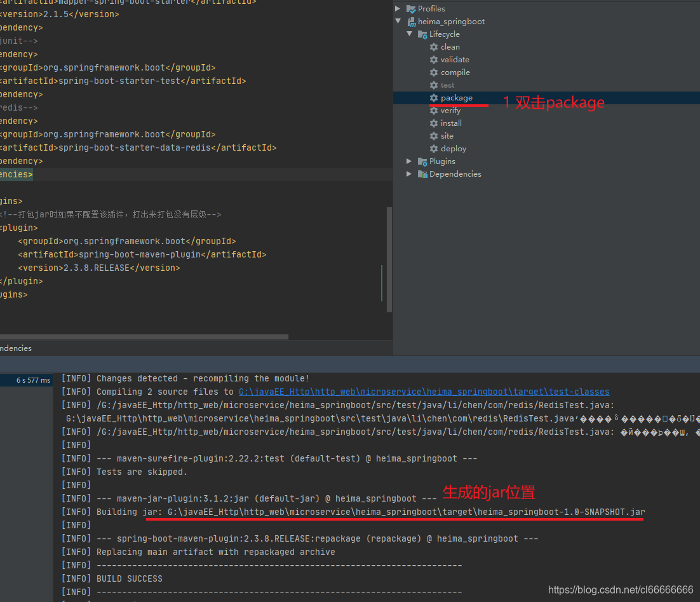Click the opening plugin tag line
The height and width of the screenshot is (602, 700).
pyautogui.click(x=19, y=228)
